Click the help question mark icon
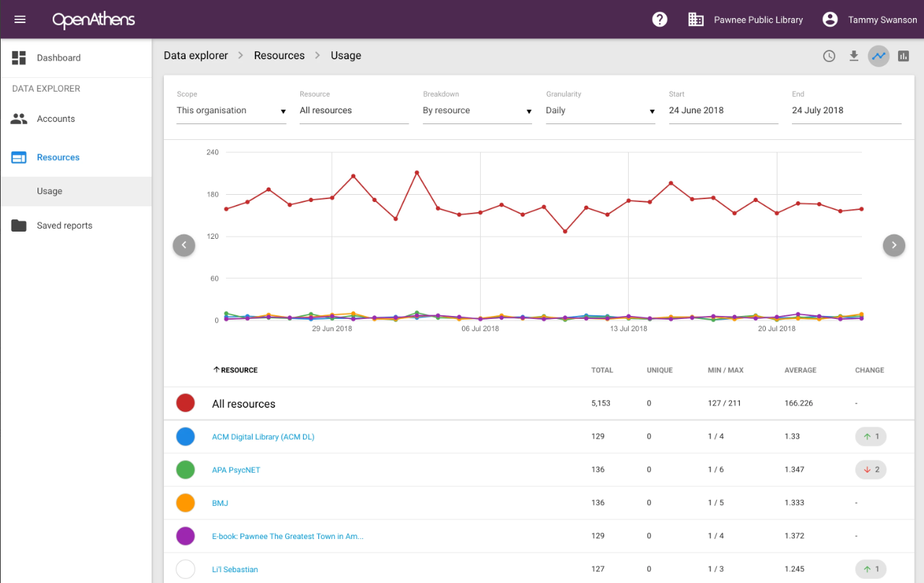924x583 pixels. (660, 19)
